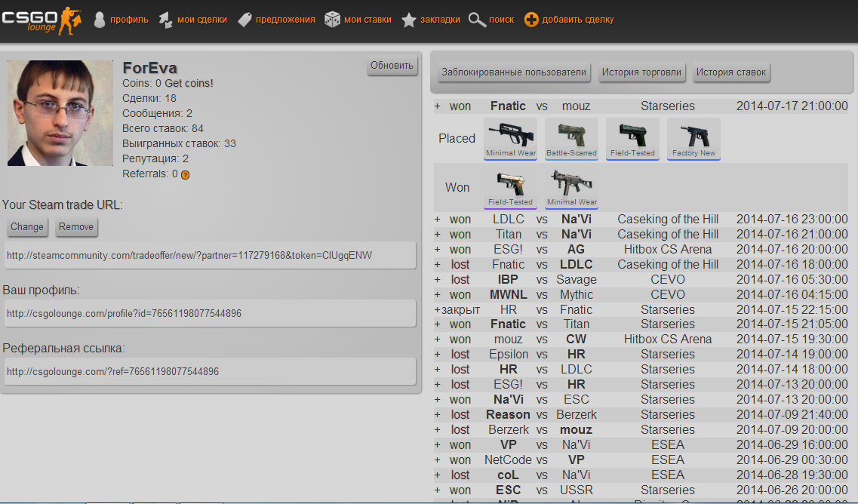Expand VP vs Na'Vi bet row
The image size is (858, 504).
[x=437, y=445]
